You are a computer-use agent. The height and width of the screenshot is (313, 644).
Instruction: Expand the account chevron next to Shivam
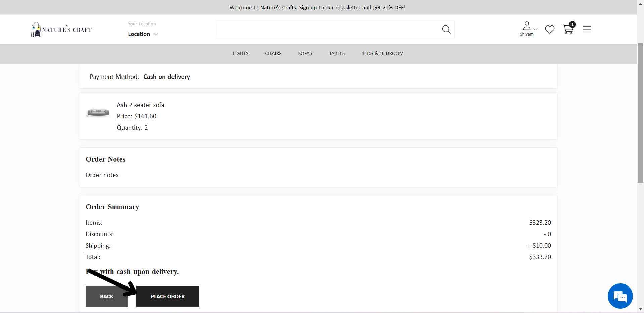pos(536,29)
